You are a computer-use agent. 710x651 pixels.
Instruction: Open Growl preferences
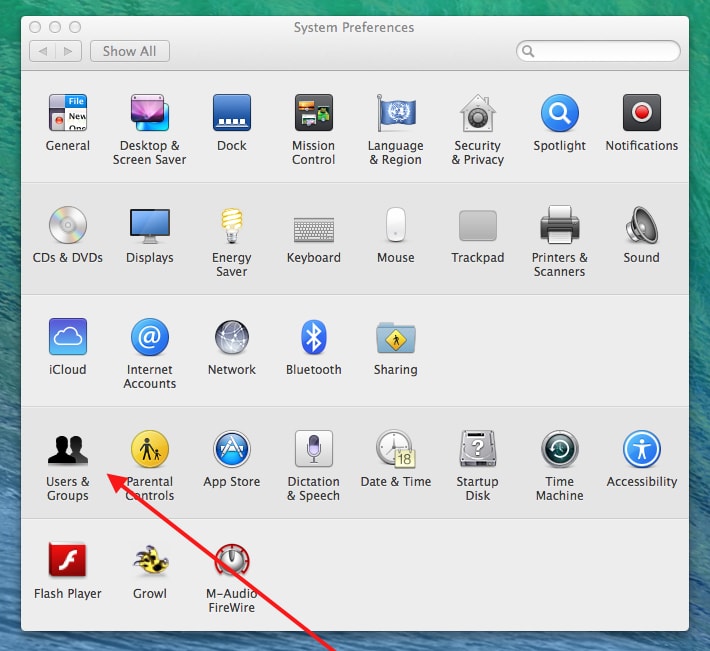click(150, 560)
